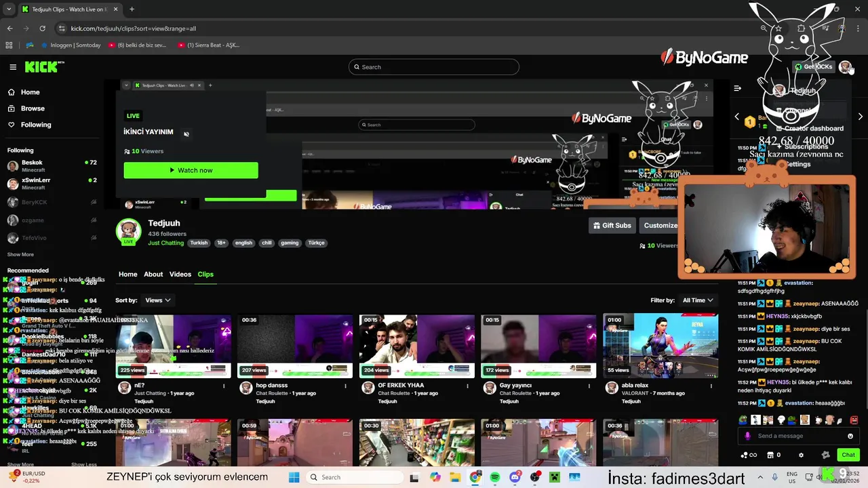868x488 pixels.
Task: Open the All Time filter dropdown
Action: (698, 300)
